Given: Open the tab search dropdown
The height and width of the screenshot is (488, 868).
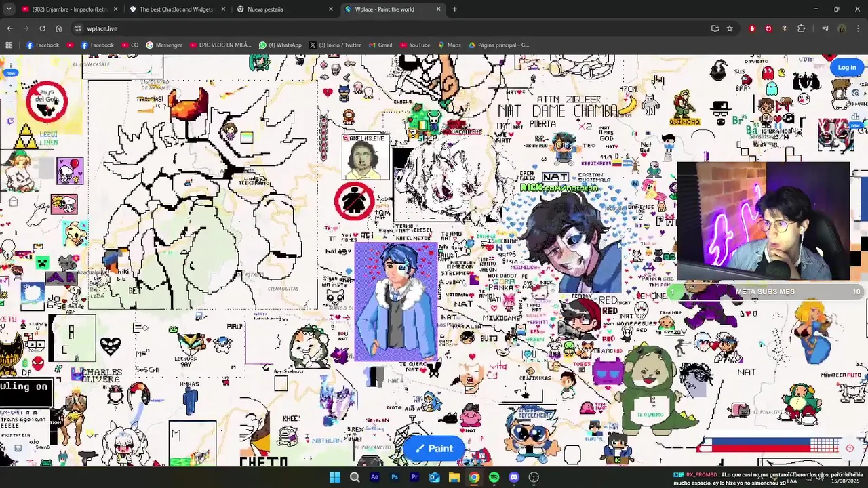Looking at the screenshot, I should click(9, 9).
